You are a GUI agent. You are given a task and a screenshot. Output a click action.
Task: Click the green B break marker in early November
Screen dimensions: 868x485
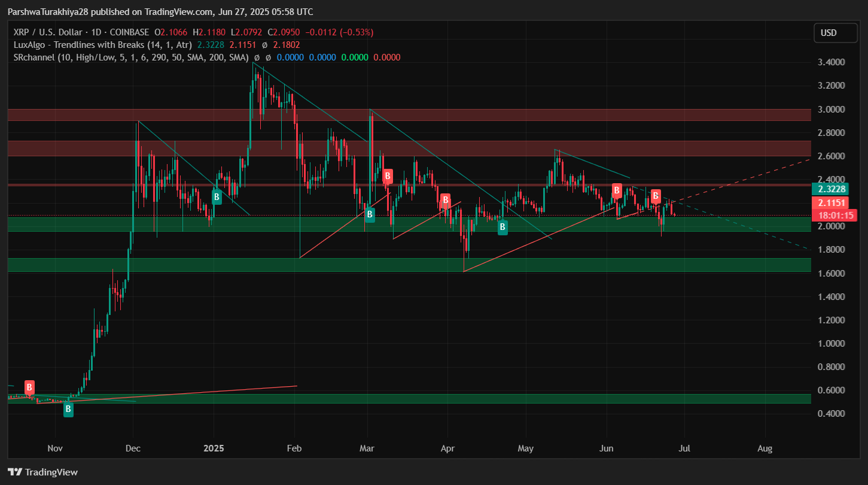point(68,410)
